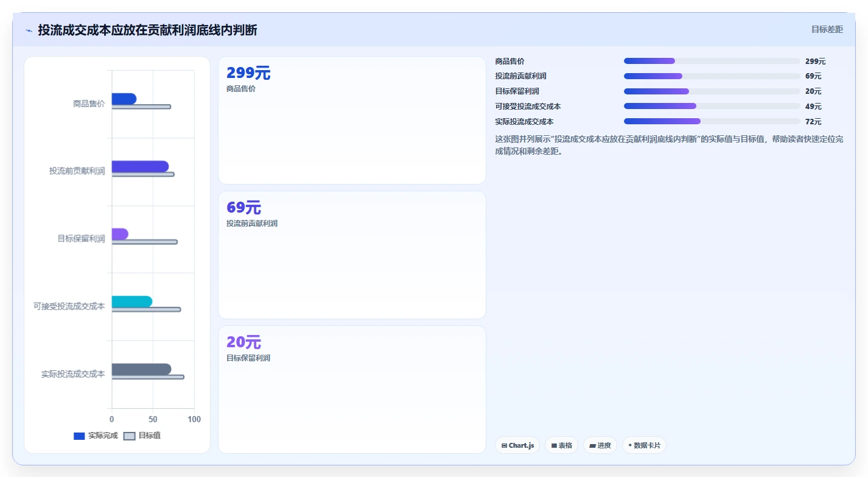
Task: Click the indigo 投流前贡献利润 actual bar
Action: 140,166
